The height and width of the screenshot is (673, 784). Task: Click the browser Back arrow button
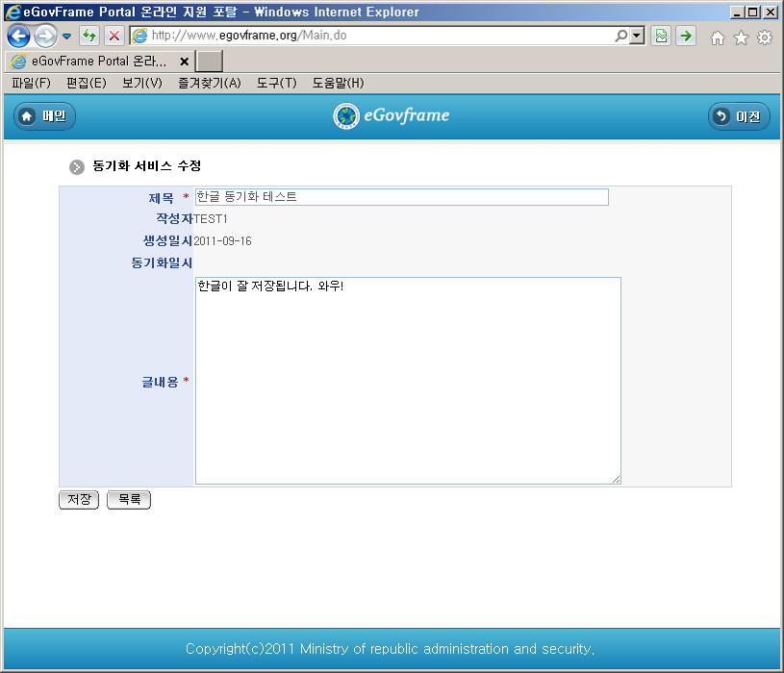pos(18,37)
